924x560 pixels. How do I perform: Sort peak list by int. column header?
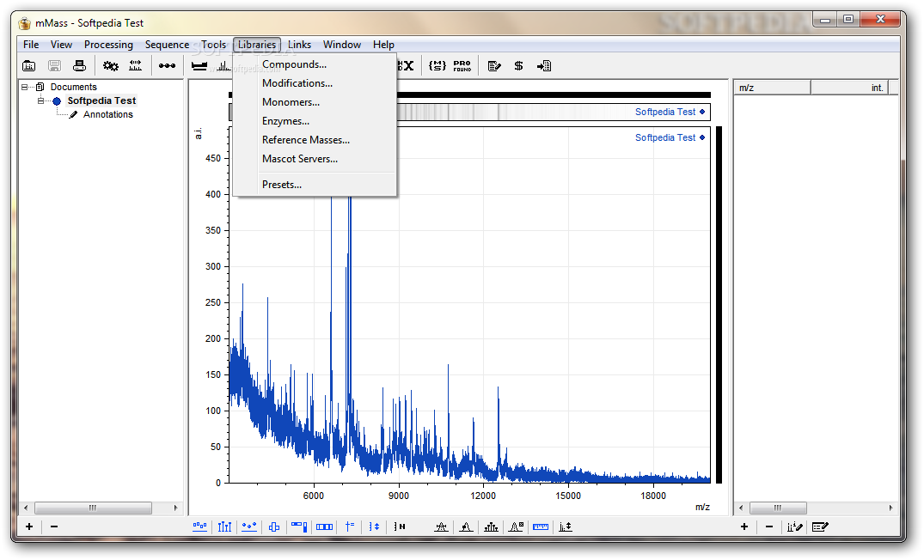coord(849,88)
